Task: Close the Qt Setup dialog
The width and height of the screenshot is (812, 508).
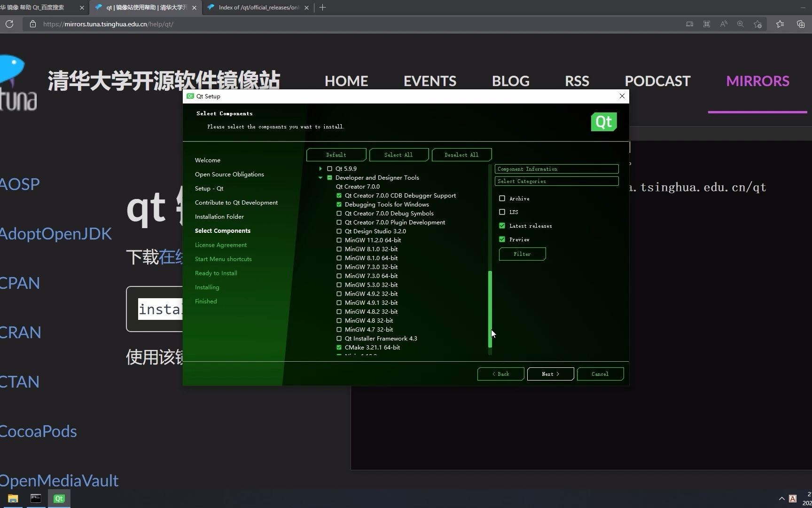Action: pyautogui.click(x=622, y=96)
